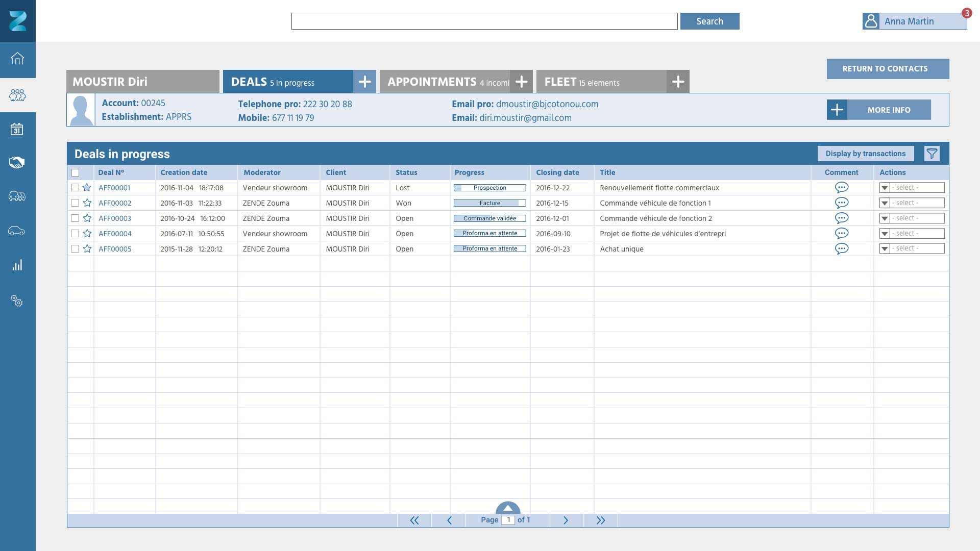The width and height of the screenshot is (980, 551).
Task: Open Actions select dropdown for AFF00002
Action: point(912,203)
